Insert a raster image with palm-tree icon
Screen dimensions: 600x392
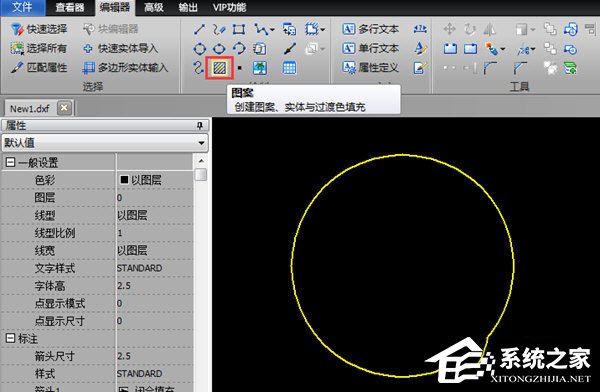click(260, 68)
